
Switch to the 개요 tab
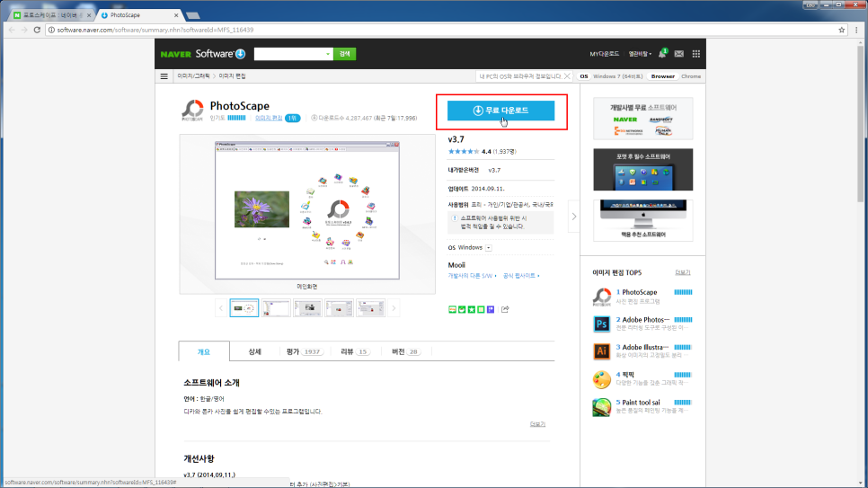204,351
